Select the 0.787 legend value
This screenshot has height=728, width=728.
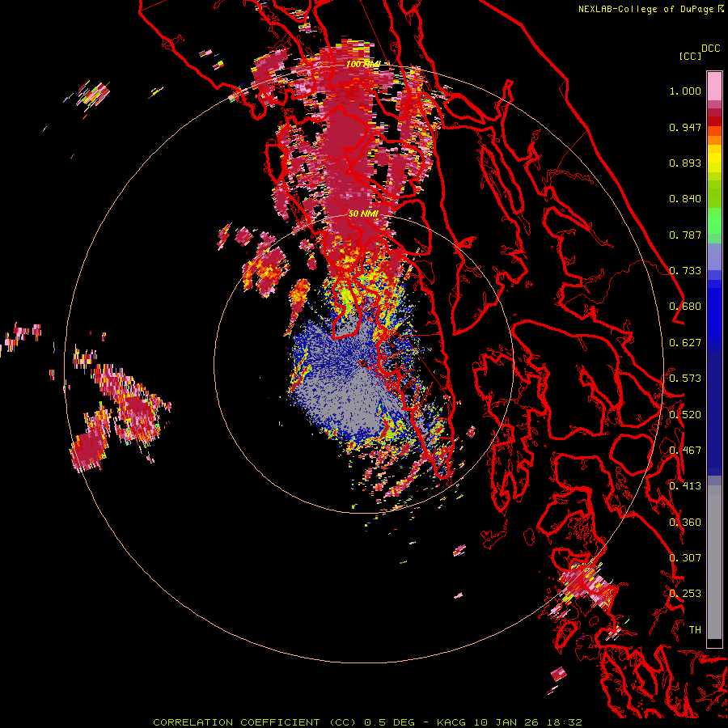tap(685, 235)
